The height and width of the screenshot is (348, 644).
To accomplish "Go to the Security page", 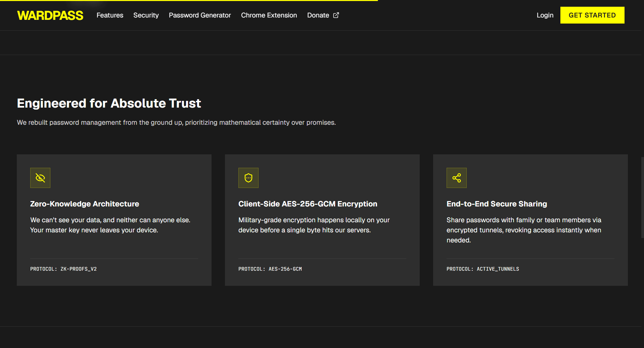I will click(146, 15).
